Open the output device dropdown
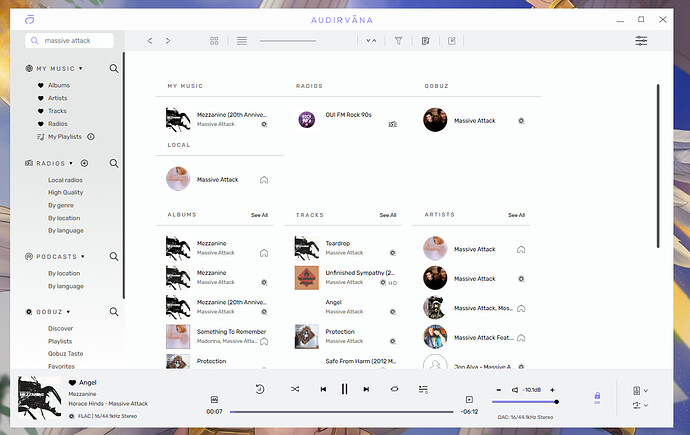The image size is (690, 435). pyautogui.click(x=640, y=391)
